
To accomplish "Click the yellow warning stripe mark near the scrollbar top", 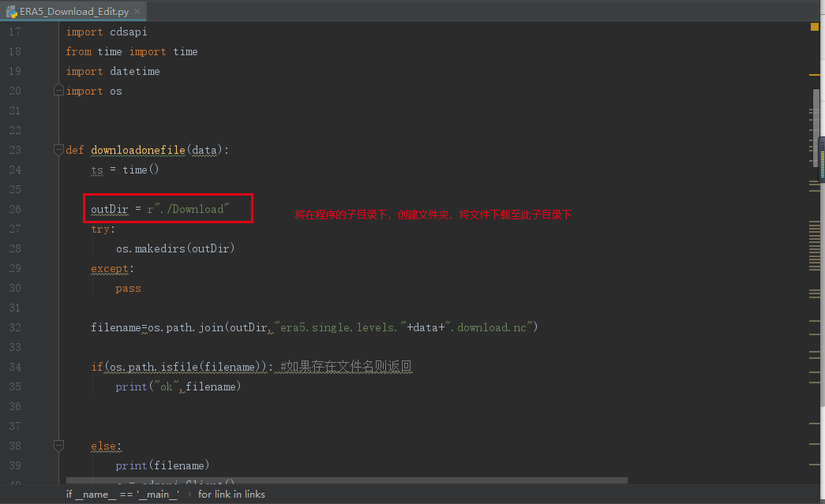I will tap(815, 75).
